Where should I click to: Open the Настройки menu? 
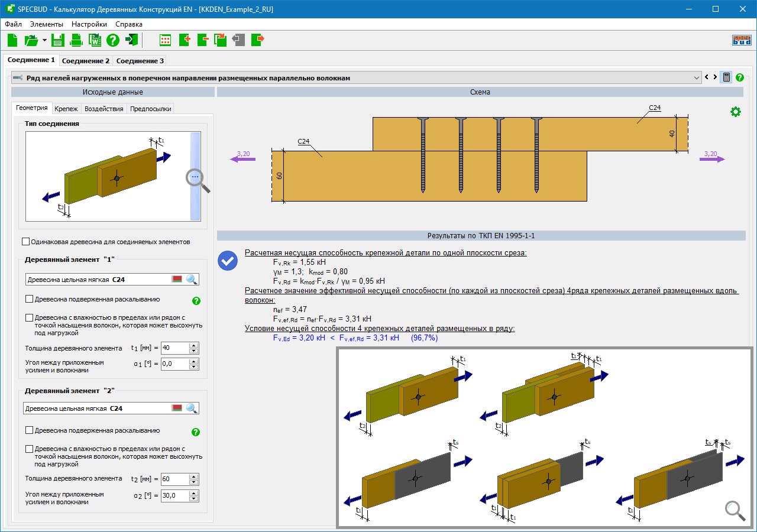pos(89,24)
